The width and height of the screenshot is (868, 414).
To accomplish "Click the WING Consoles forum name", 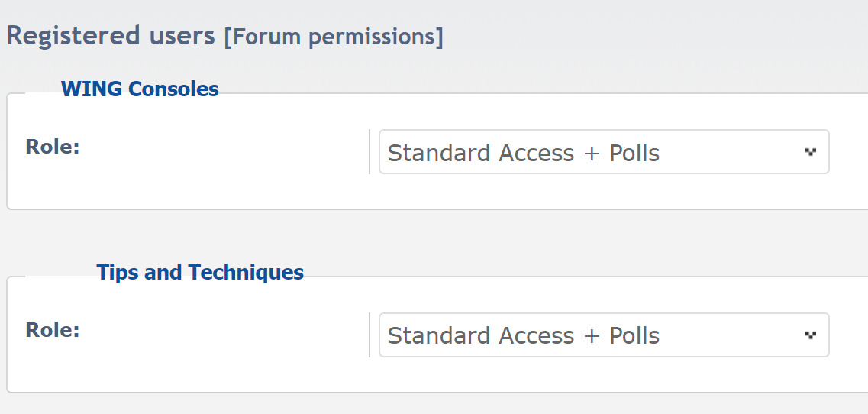I will [x=140, y=89].
